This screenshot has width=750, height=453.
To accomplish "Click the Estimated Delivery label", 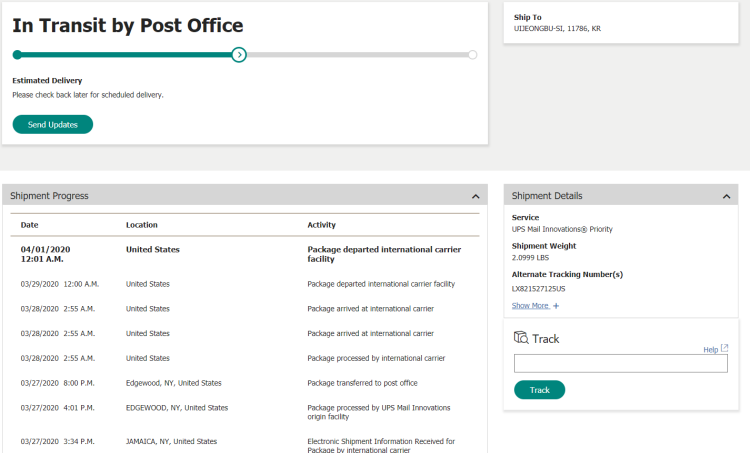I will [x=47, y=81].
